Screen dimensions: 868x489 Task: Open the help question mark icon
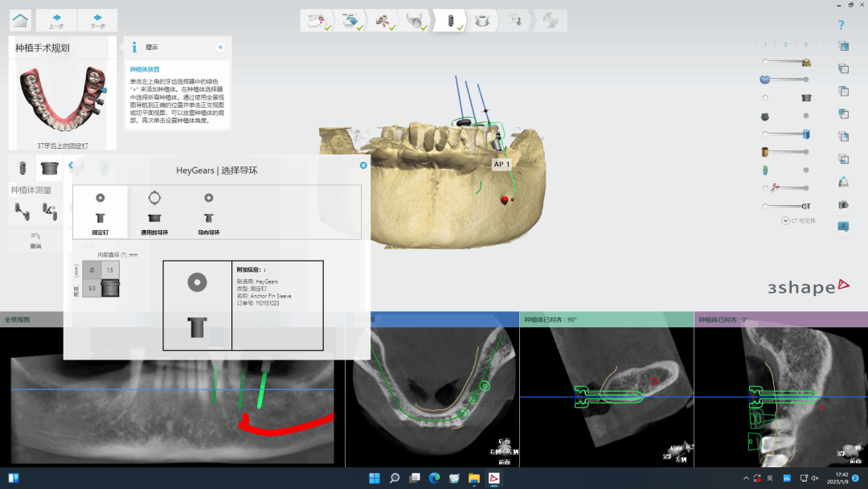[841, 25]
